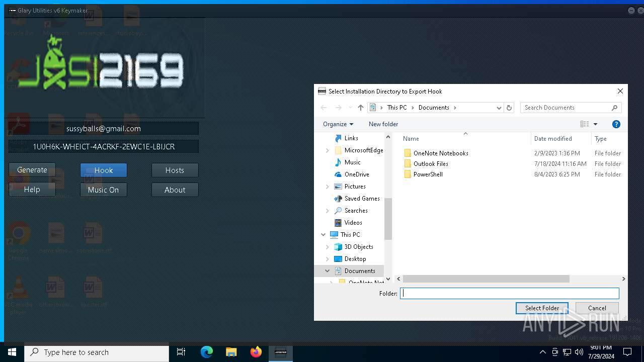Image resolution: width=644 pixels, height=362 pixels.
Task: Open Task View on the taskbar
Action: coord(181,352)
